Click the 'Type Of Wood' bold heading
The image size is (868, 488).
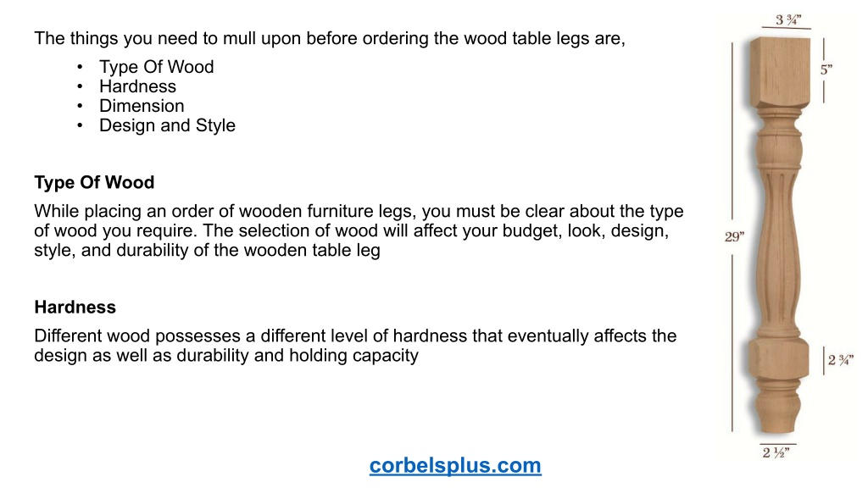94,182
